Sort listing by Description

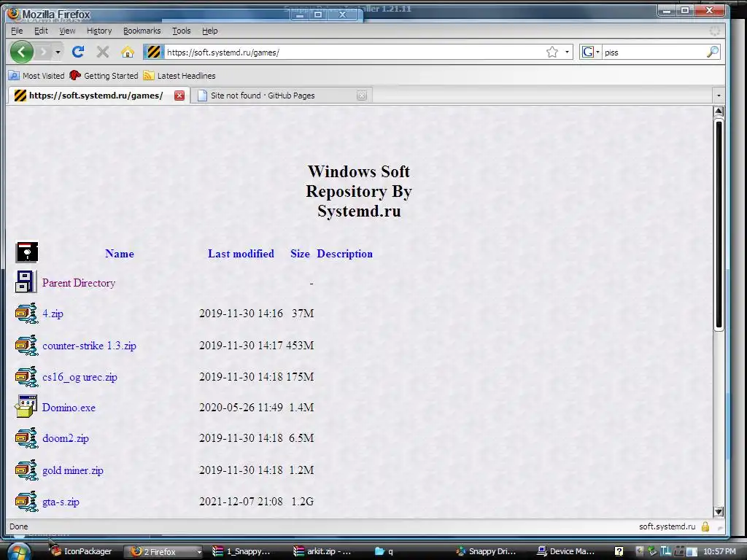344,253
